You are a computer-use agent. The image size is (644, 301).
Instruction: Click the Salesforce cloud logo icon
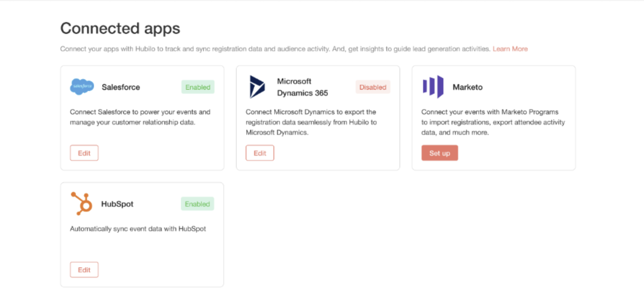(x=82, y=87)
